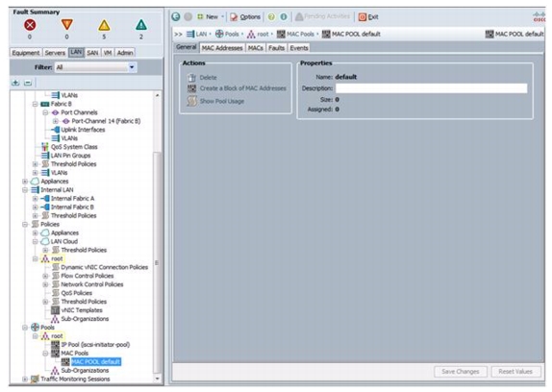Open the Faults tab
The image size is (552, 392).
tap(276, 48)
